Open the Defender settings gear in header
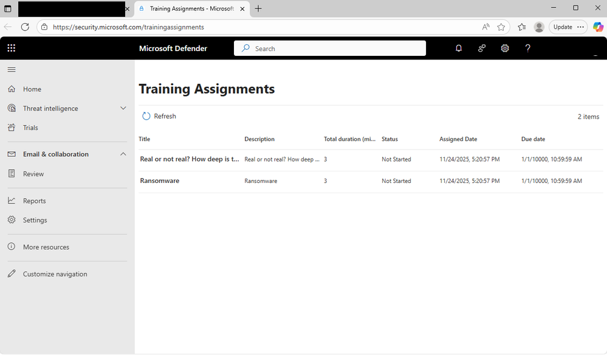607x364 pixels. coord(505,48)
